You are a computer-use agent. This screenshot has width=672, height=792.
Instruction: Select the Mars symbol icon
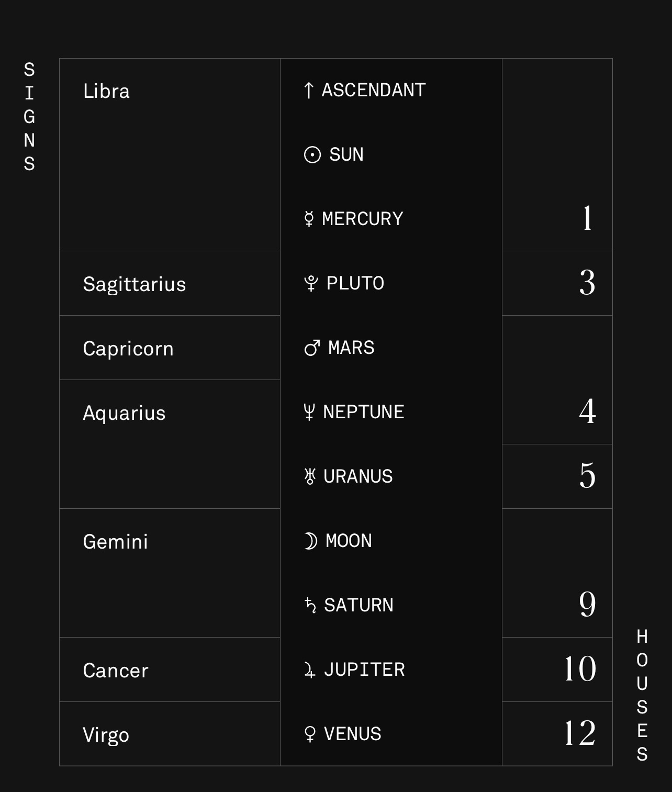coord(312,348)
